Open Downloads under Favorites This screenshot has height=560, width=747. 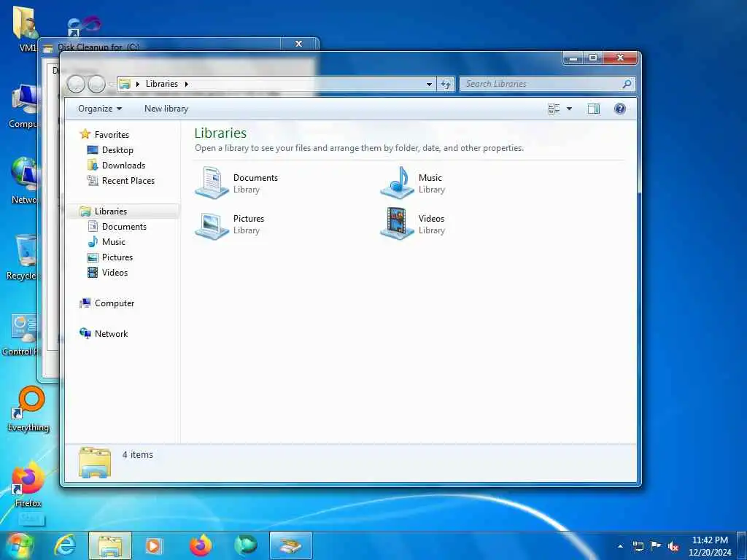[116, 166]
